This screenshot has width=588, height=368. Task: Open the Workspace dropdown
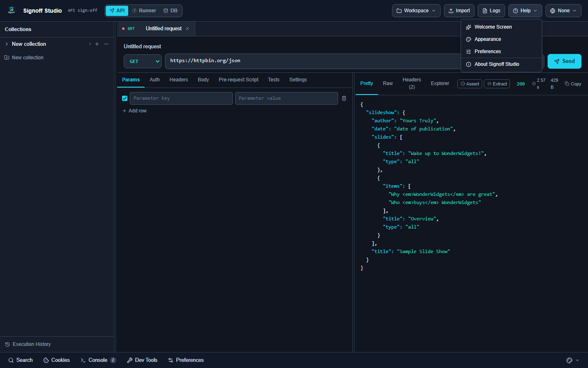[416, 11]
